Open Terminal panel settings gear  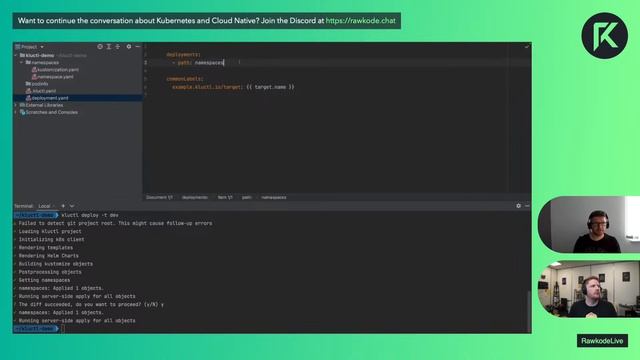point(518,206)
